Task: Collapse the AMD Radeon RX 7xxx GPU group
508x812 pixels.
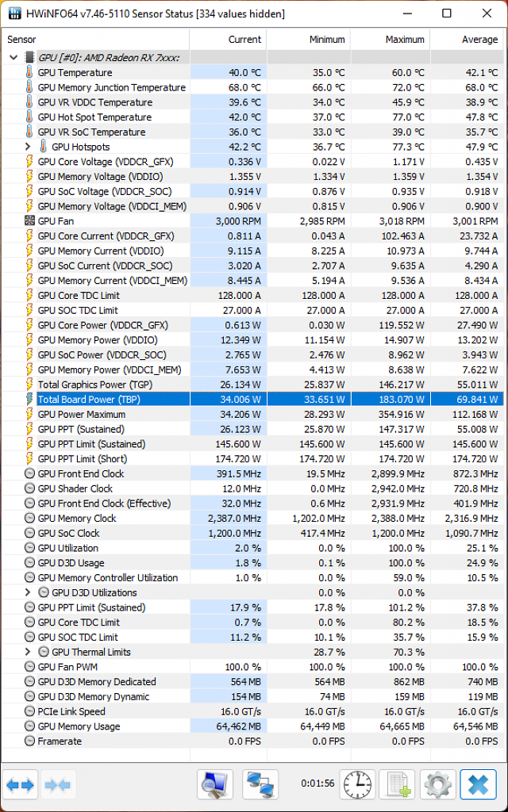Action: (13, 57)
